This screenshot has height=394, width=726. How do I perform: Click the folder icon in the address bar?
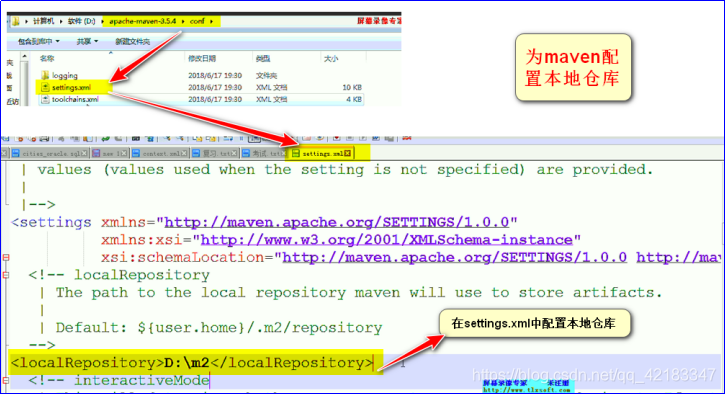[16, 21]
